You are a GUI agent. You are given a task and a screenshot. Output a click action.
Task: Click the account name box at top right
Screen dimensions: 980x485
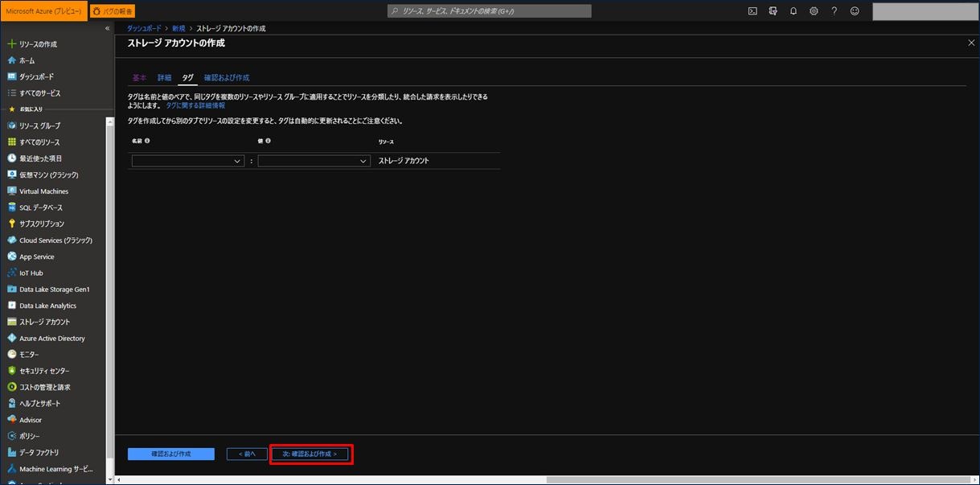tap(924, 11)
